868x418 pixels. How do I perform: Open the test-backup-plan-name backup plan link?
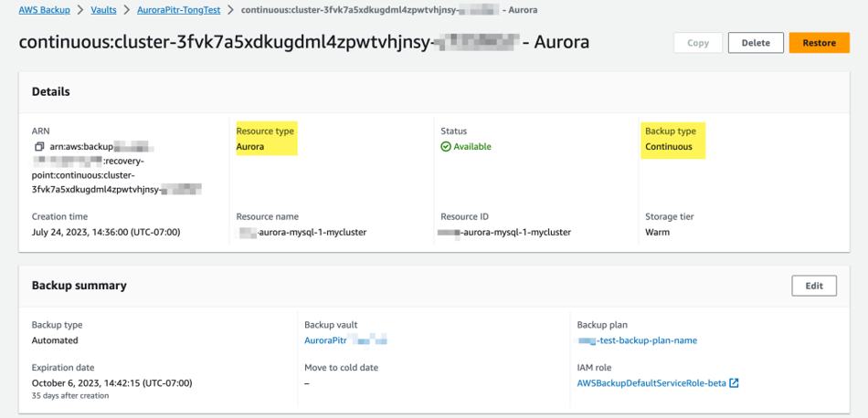[x=637, y=340]
